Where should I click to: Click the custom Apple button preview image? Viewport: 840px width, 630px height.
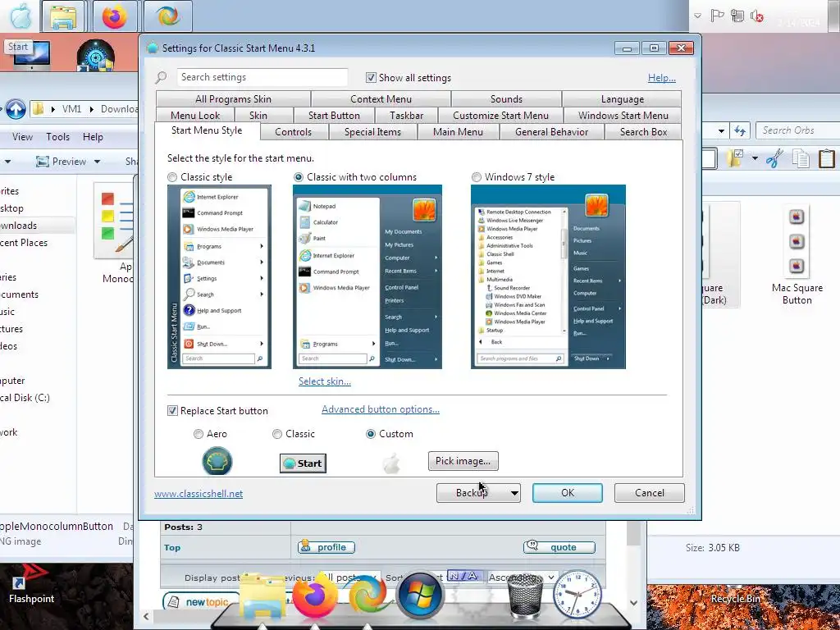(x=391, y=463)
